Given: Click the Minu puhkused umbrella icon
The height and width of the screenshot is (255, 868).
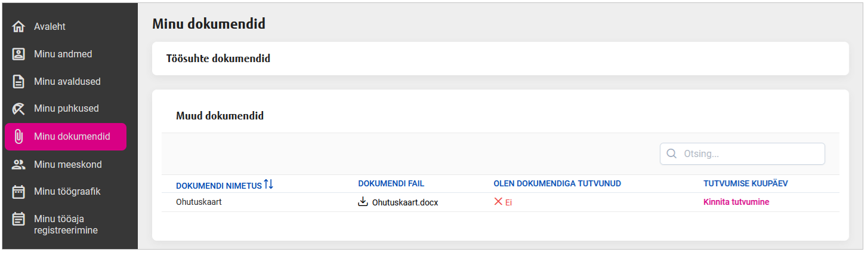Looking at the screenshot, I should [18, 109].
